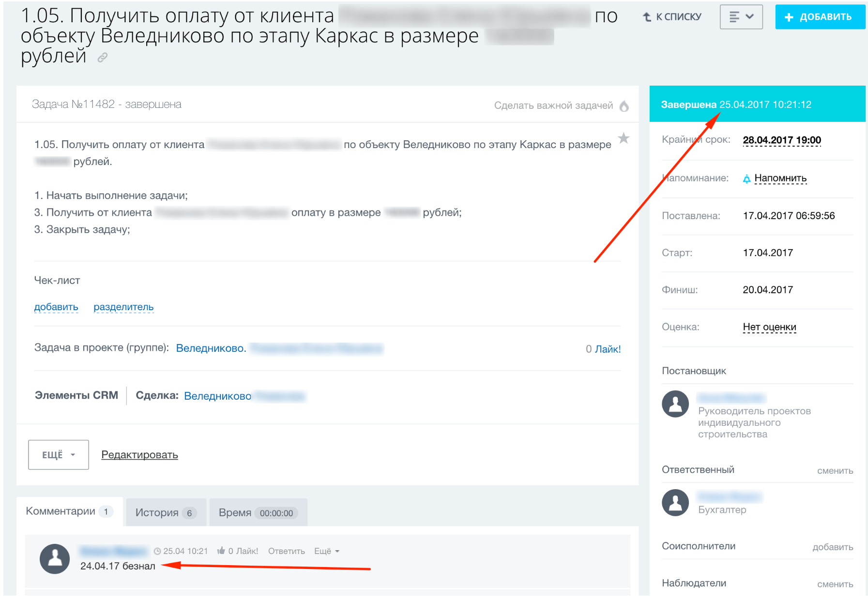Screen dimensions: 868x599
Task: Click the flame icon to mark task important
Action: [624, 106]
